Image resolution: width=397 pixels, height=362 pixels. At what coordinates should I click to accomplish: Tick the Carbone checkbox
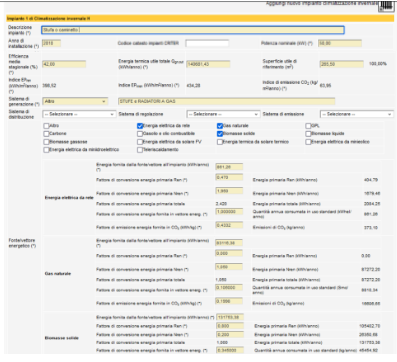click(x=46, y=134)
